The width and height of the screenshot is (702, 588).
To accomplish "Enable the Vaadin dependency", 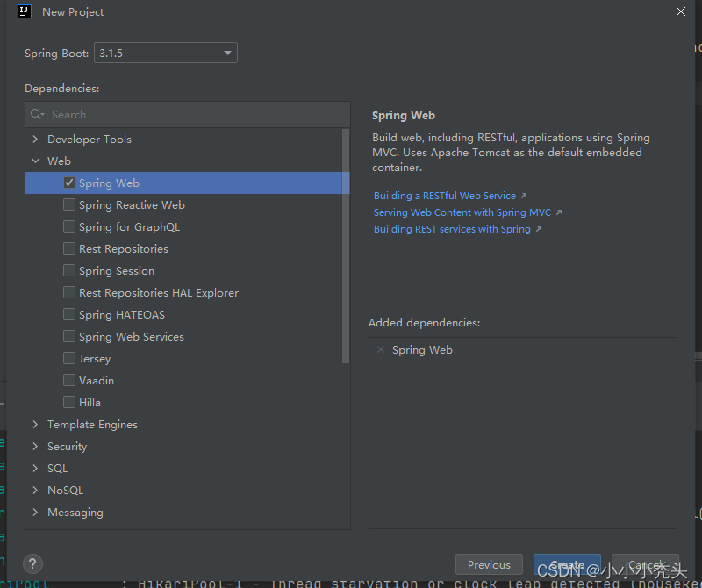I will click(68, 380).
